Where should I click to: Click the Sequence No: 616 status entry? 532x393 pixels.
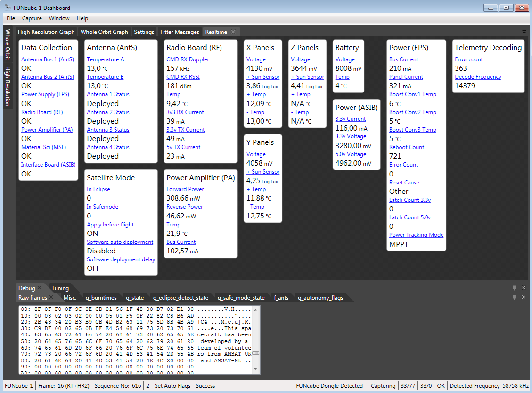(118, 386)
